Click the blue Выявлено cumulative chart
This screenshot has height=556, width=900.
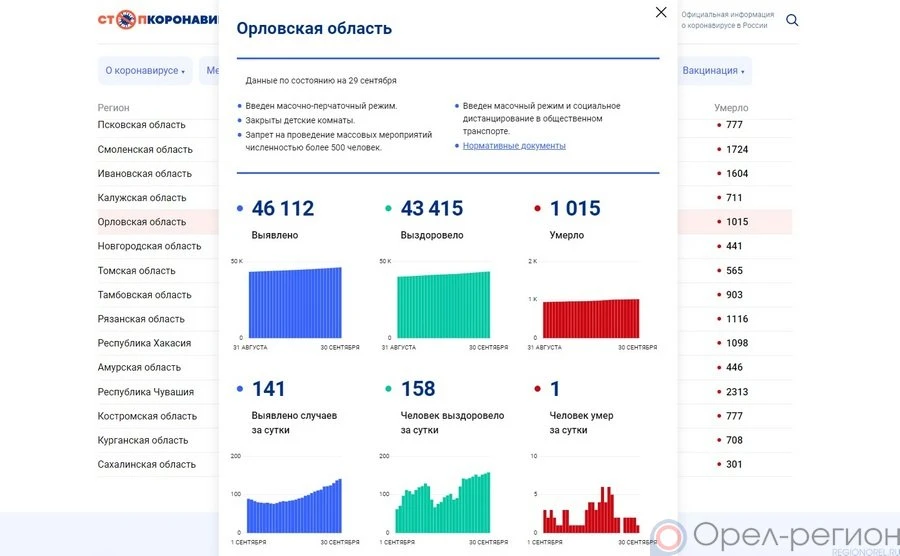294,303
